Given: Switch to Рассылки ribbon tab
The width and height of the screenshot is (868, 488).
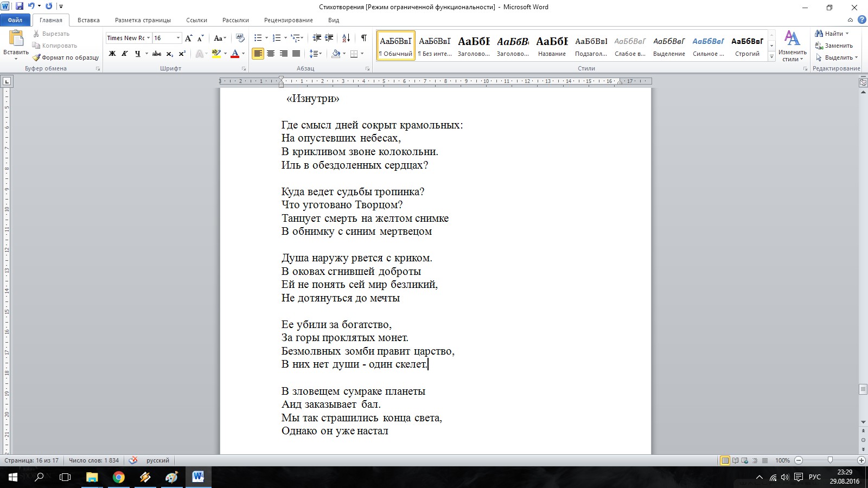Looking at the screenshot, I should [x=235, y=20].
